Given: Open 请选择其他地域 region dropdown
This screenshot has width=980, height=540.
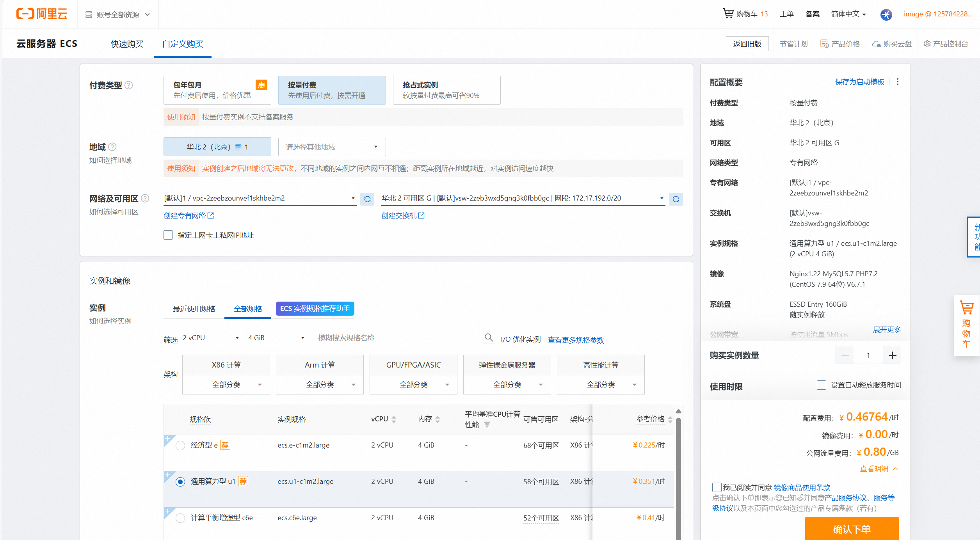Looking at the screenshot, I should pos(332,147).
